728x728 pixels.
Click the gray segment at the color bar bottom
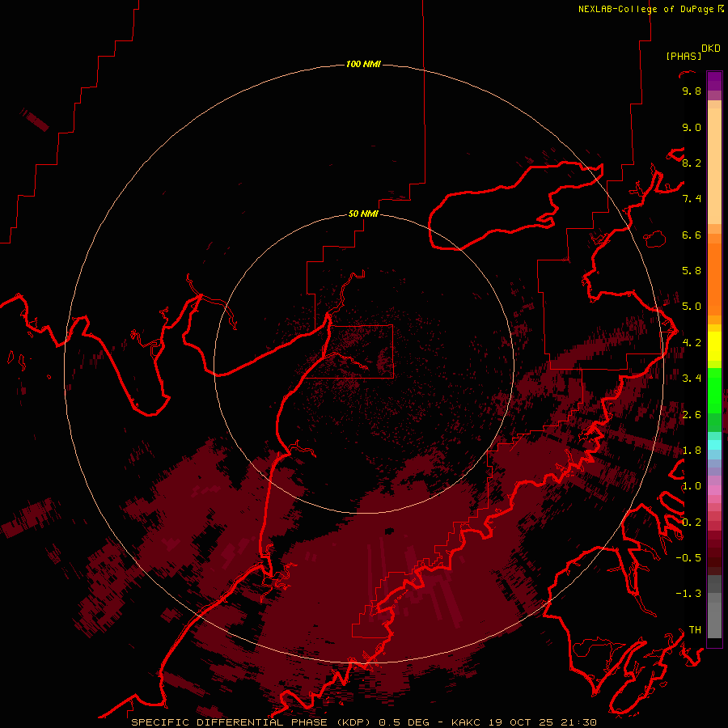coord(714,620)
